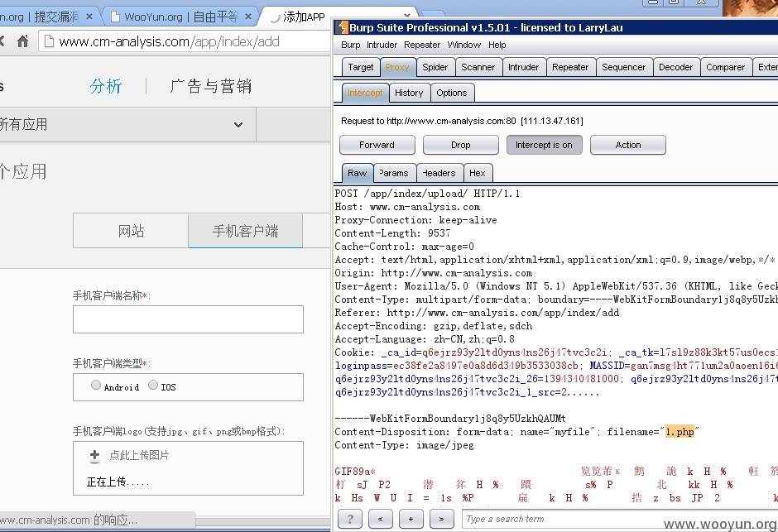Select the 手机客户端 tab
Viewport: 778px width, 532px height.
[x=246, y=231]
